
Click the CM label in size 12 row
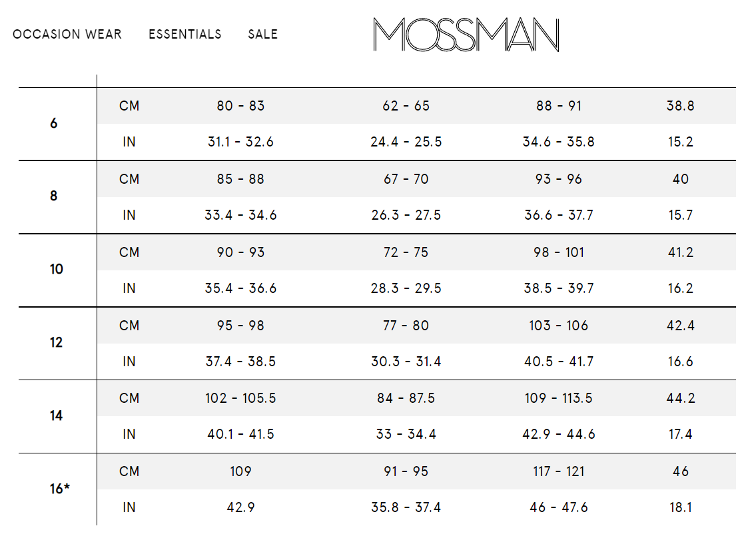[129, 326]
